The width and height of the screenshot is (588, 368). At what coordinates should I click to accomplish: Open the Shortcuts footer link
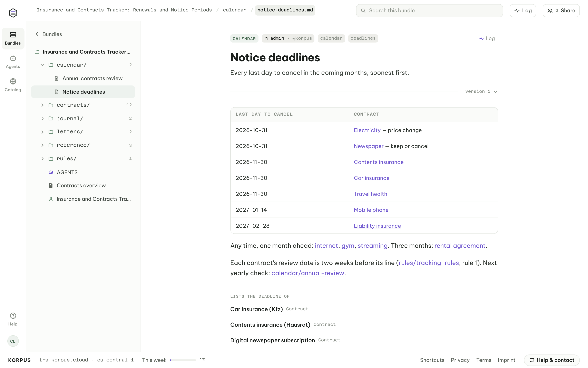(x=432, y=360)
